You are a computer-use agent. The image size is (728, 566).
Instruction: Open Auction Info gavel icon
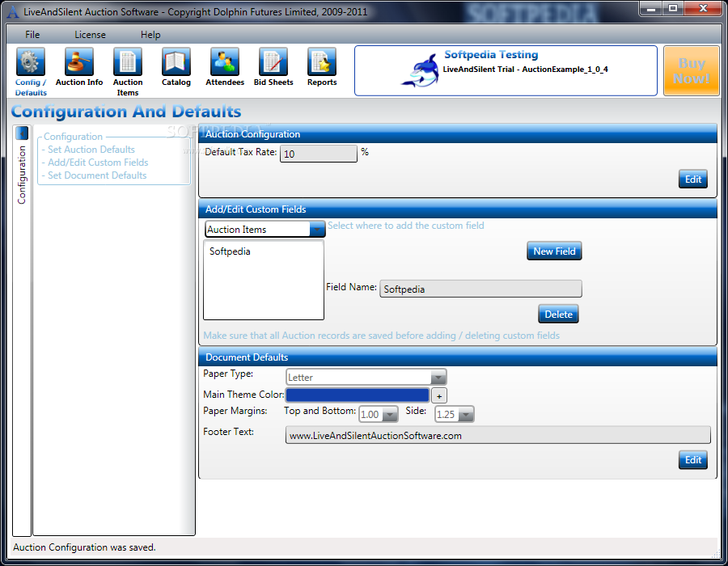[79, 61]
